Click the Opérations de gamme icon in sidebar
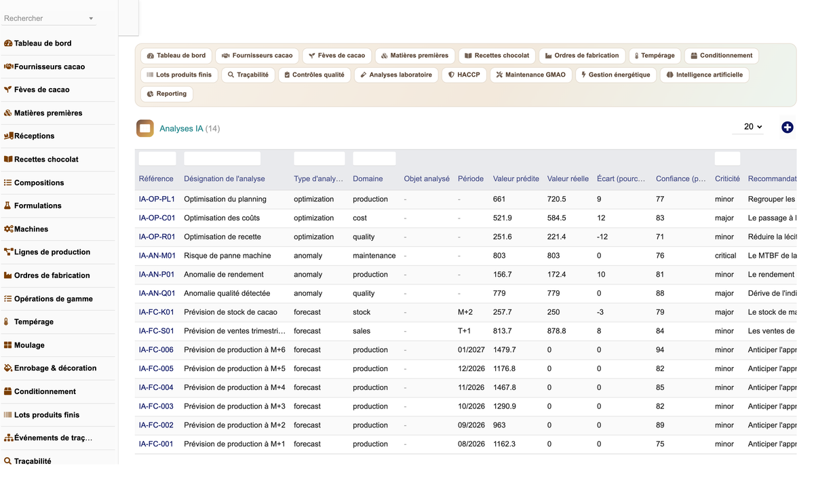This screenshot has width=814, height=504. coord(8,298)
